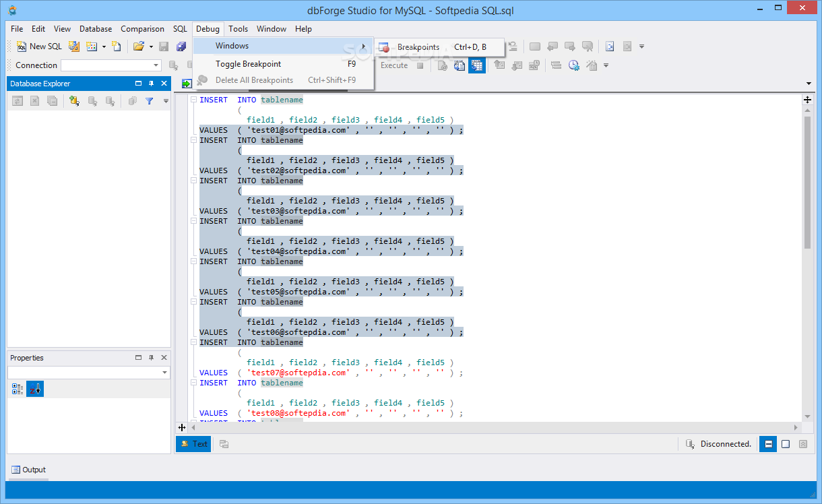
Task: Expand the open file dropdown arrow
Action: point(151,46)
